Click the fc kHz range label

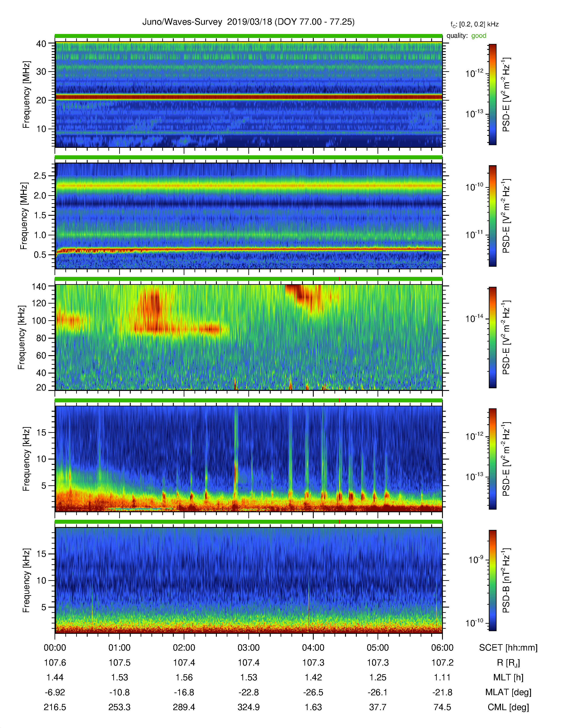click(x=474, y=25)
